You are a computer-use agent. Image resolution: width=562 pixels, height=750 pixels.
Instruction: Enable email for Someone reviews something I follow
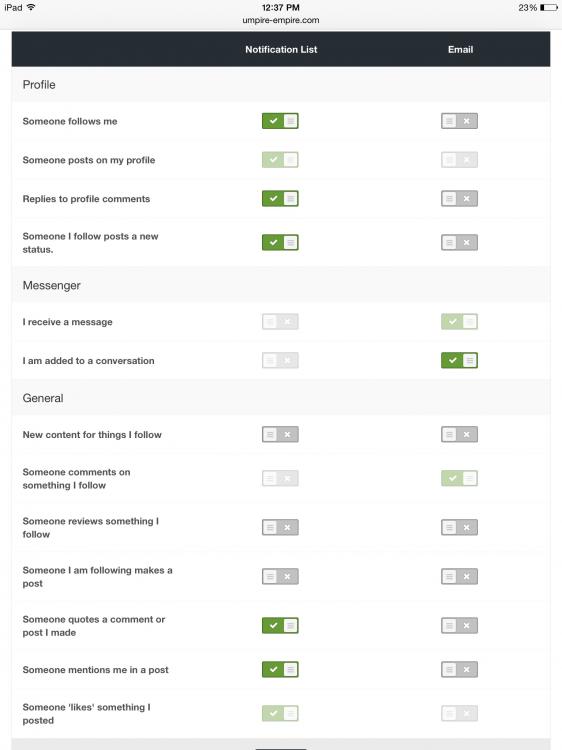coord(459,528)
